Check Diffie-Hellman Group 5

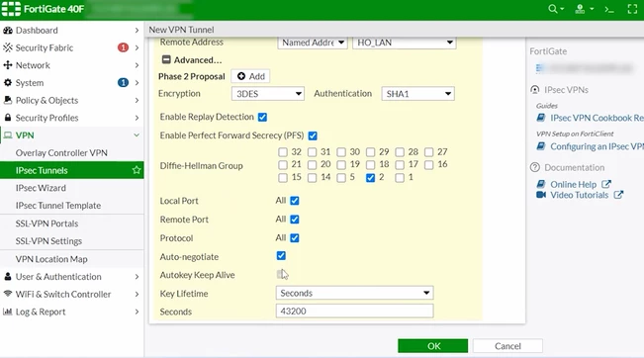341,178
